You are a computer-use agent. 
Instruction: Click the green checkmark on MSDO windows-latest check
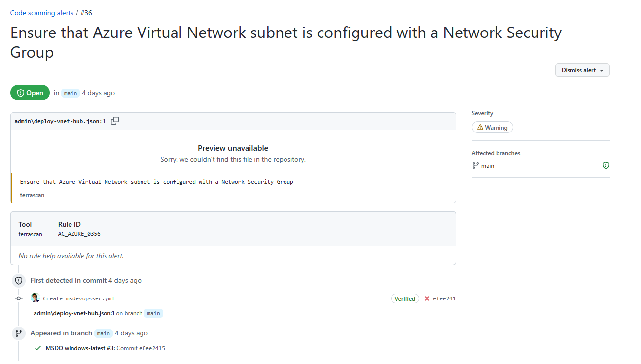pos(38,348)
